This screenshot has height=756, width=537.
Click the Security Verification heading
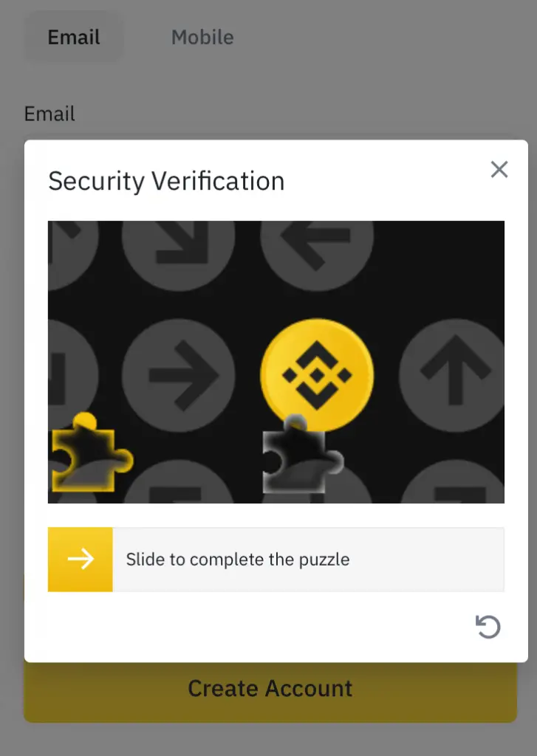pyautogui.click(x=166, y=182)
